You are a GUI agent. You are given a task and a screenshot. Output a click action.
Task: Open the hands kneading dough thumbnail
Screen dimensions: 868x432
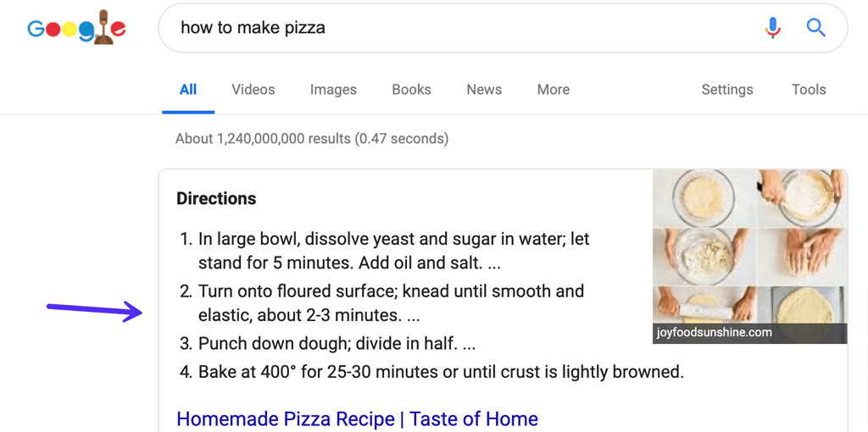[802, 256]
